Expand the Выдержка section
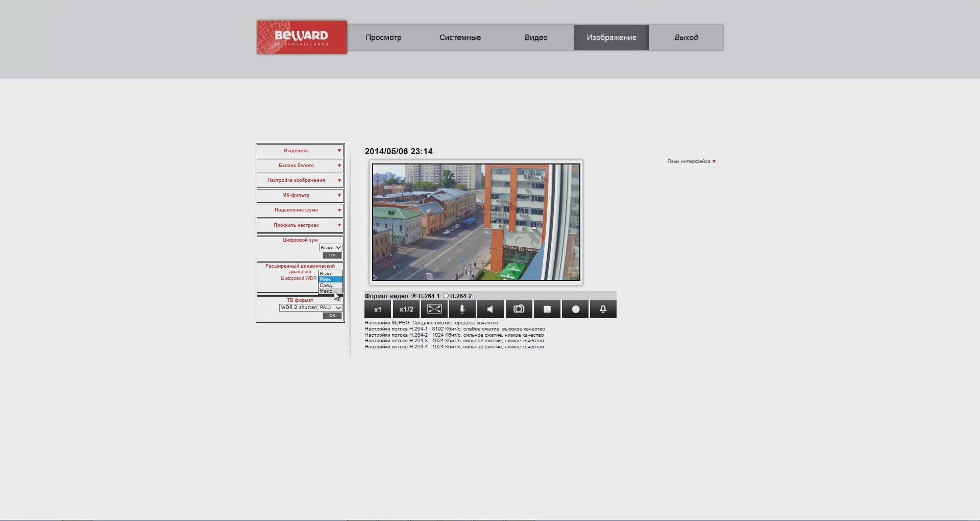This screenshot has width=980, height=521. [300, 151]
